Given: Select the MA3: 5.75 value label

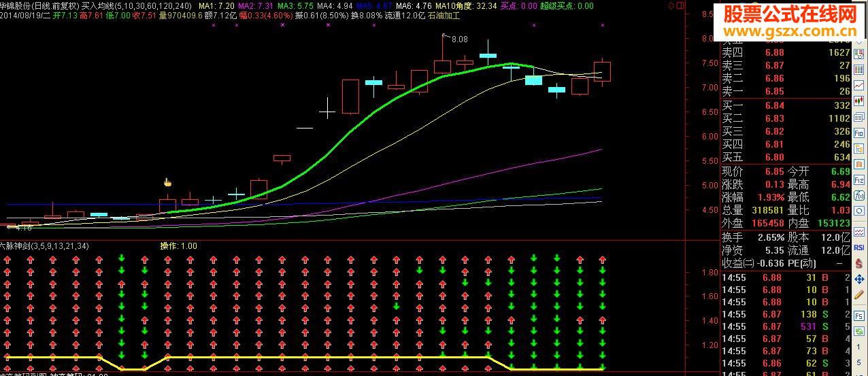Looking at the screenshot, I should [x=296, y=5].
